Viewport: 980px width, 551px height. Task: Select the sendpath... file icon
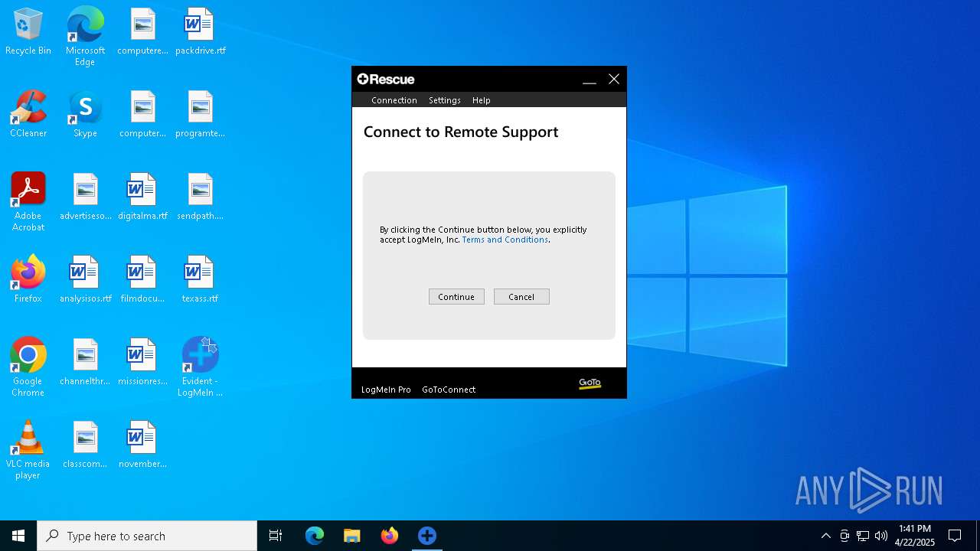click(200, 197)
